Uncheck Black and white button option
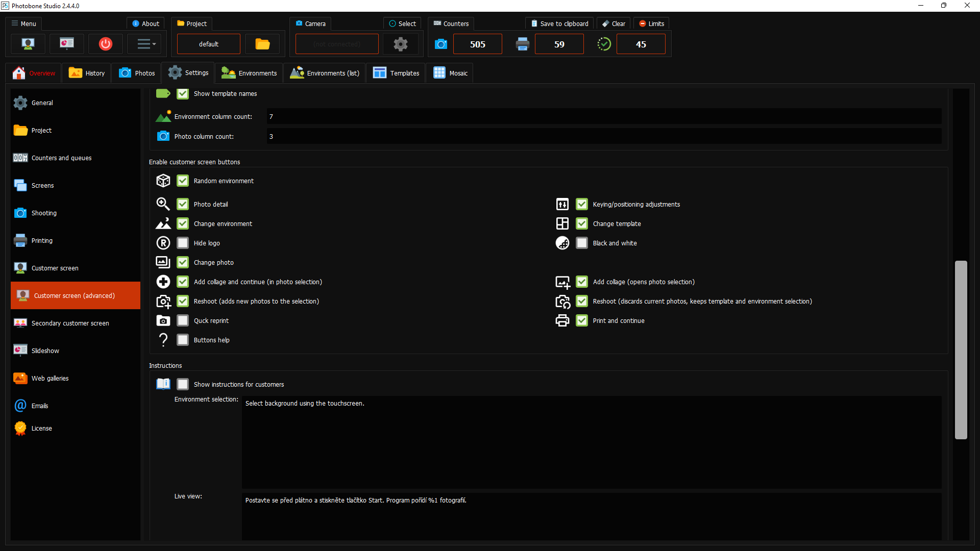 point(581,243)
